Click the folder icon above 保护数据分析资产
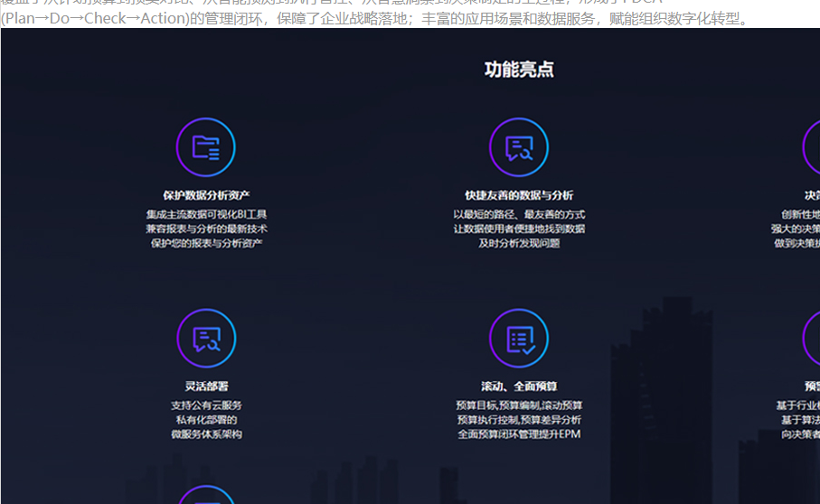This screenshot has height=504, width=820. 206,147
